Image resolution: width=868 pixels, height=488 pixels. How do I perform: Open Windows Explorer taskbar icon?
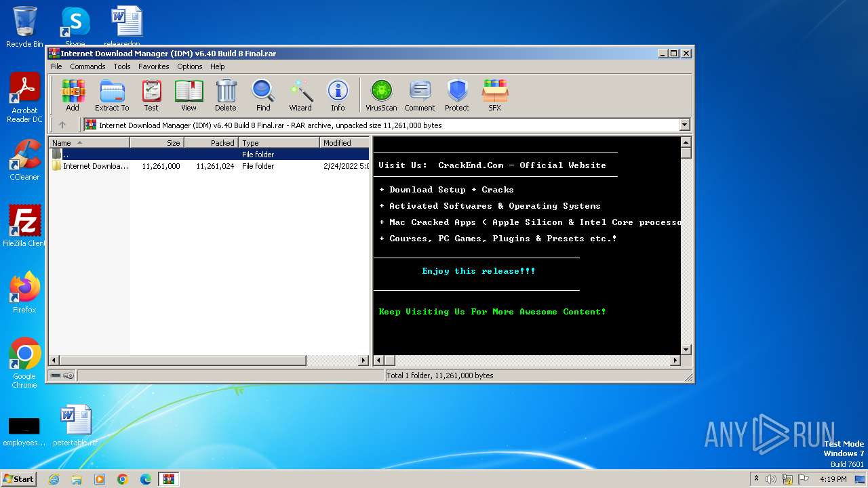point(77,479)
